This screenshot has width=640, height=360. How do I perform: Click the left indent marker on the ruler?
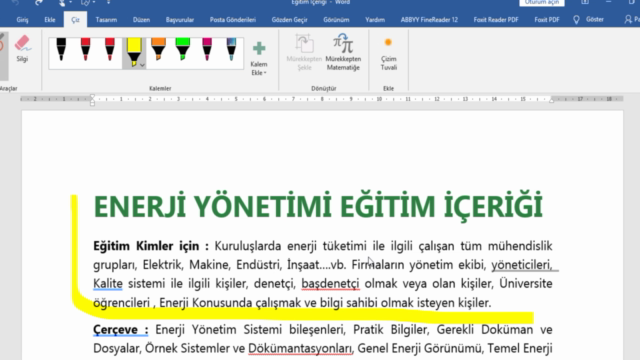pyautogui.click(x=92, y=100)
